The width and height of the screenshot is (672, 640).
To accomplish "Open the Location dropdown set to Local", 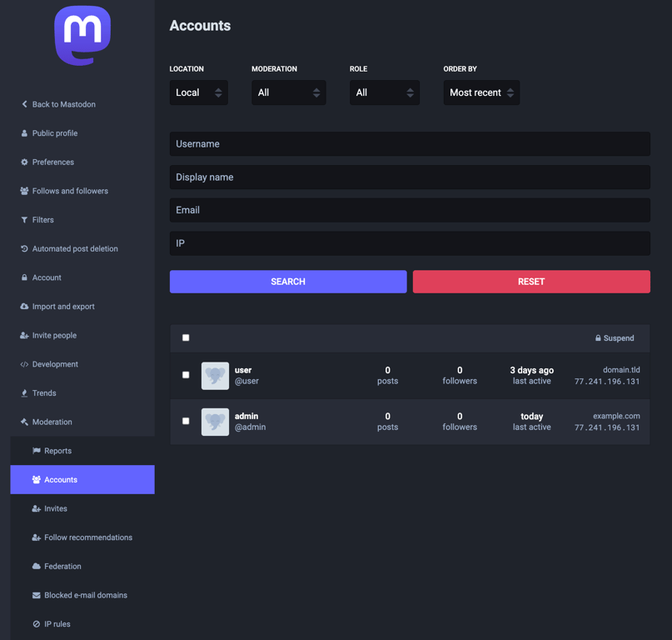I will point(198,92).
